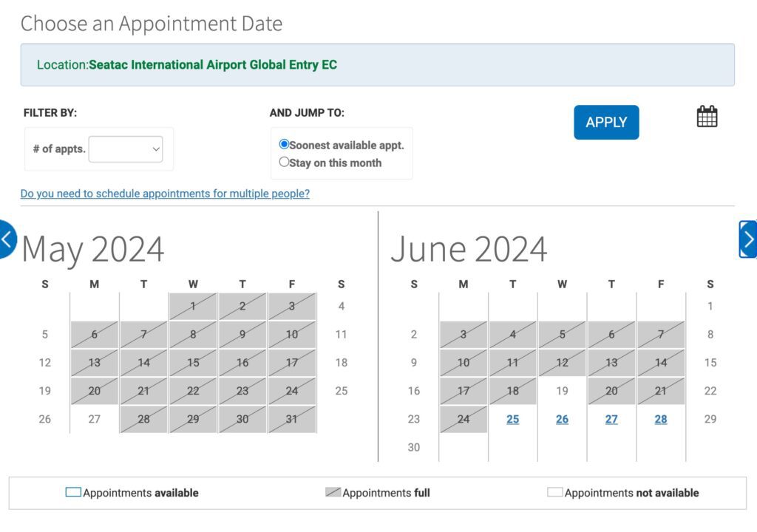Click full date June 24
The height and width of the screenshot is (532, 757).
tap(464, 419)
